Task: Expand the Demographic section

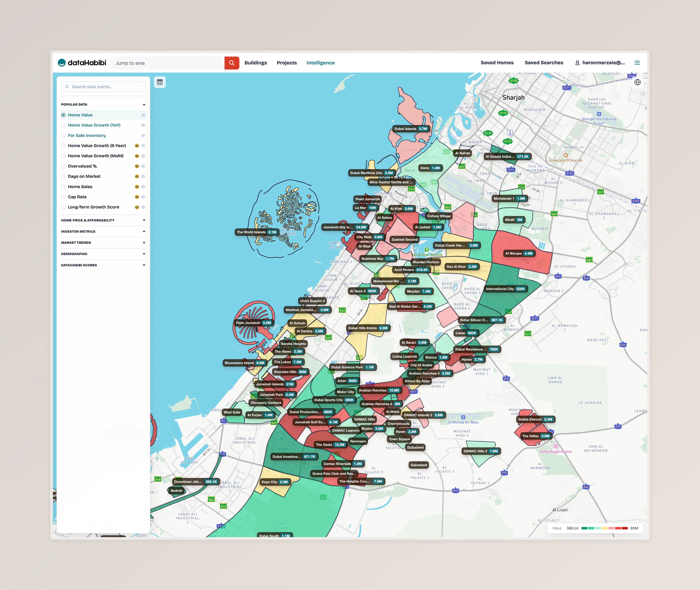Action: 103,254
